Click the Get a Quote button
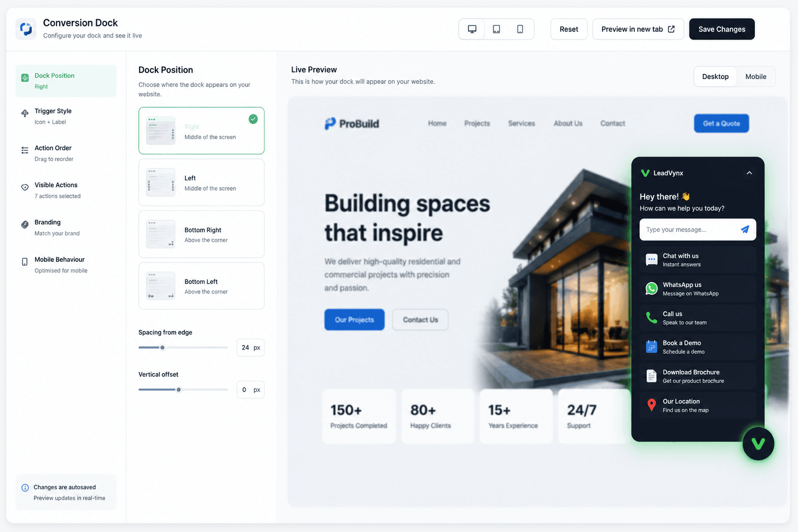This screenshot has width=798, height=532. pos(722,123)
